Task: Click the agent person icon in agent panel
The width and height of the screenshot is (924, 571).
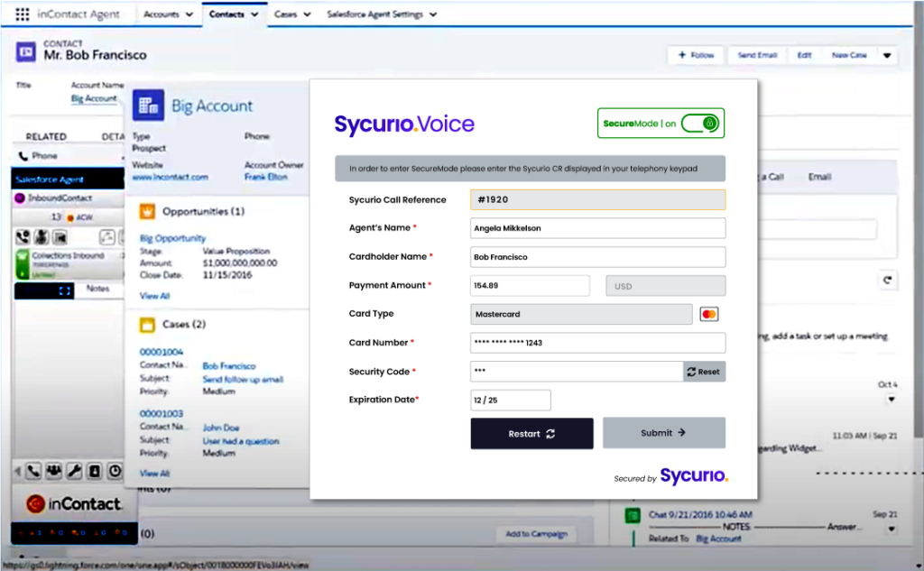Action: tap(42, 237)
